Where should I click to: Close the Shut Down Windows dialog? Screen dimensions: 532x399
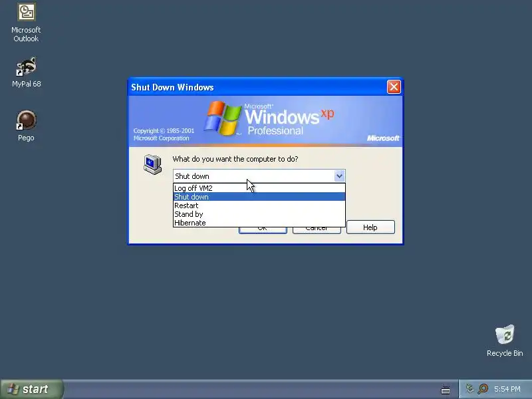394,87
